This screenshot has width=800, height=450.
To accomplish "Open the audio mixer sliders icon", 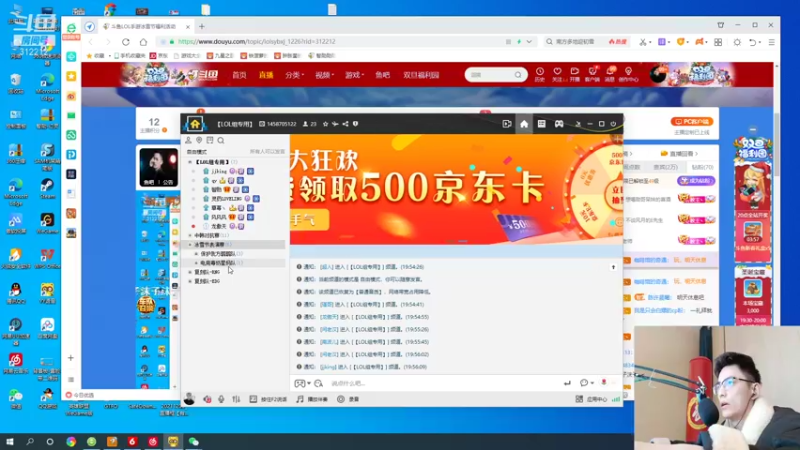I will click(x=236, y=399).
